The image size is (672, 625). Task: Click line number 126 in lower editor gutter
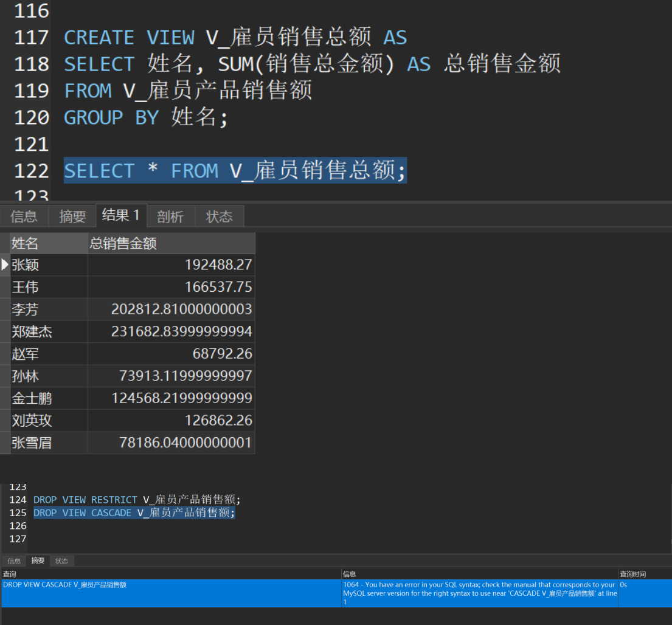coord(18,526)
